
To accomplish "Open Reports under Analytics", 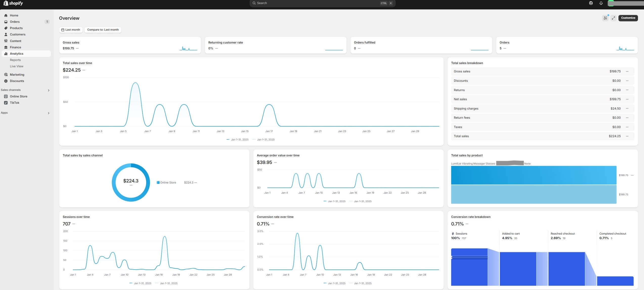I will click(15, 60).
